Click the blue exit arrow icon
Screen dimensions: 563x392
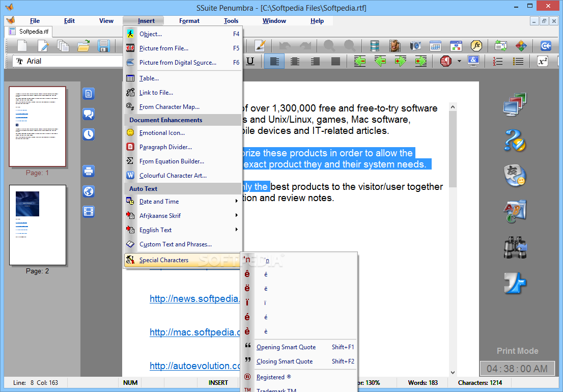pyautogui.click(x=546, y=46)
